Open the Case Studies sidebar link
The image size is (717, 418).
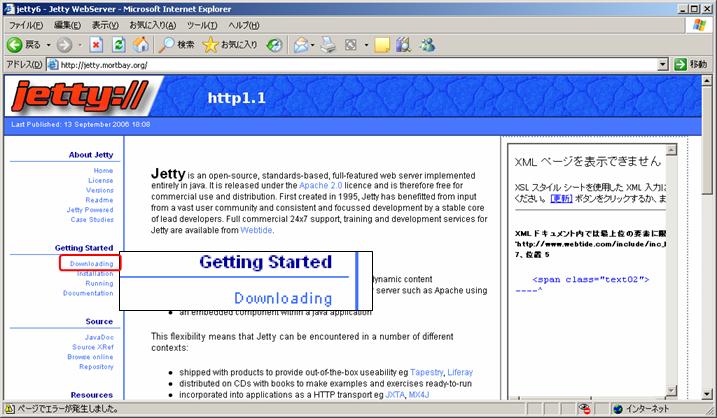[x=92, y=220]
